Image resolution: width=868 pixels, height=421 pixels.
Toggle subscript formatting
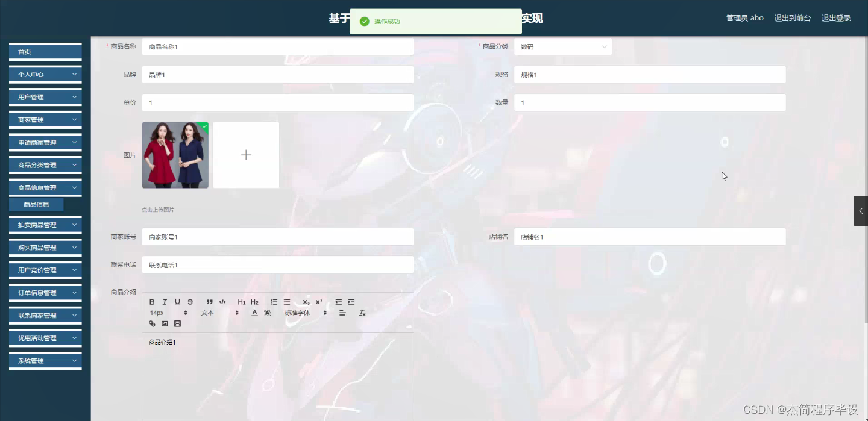[306, 302]
